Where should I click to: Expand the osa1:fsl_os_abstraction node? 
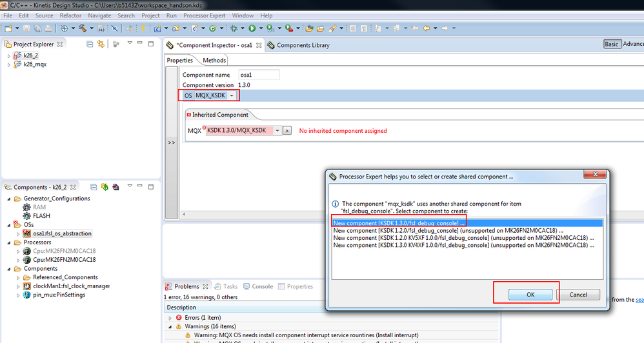(x=17, y=234)
